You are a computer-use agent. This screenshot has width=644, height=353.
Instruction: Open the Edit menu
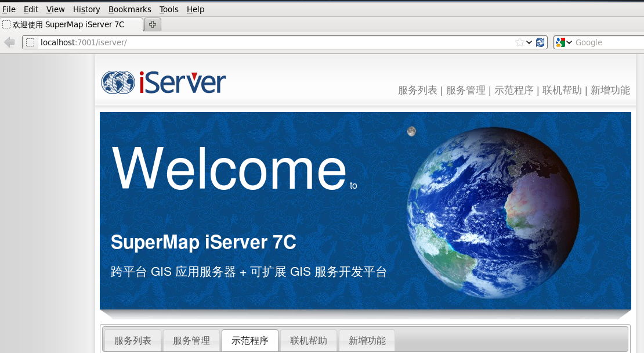(x=31, y=9)
